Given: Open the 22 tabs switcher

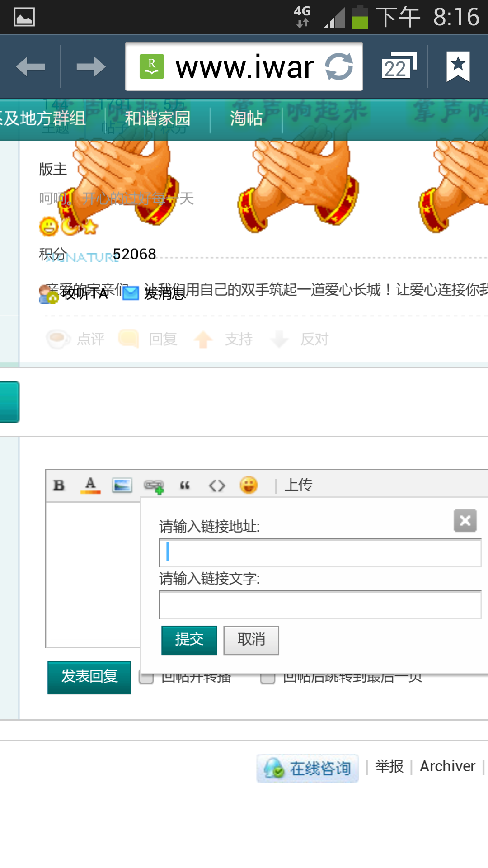Looking at the screenshot, I should tap(399, 66).
